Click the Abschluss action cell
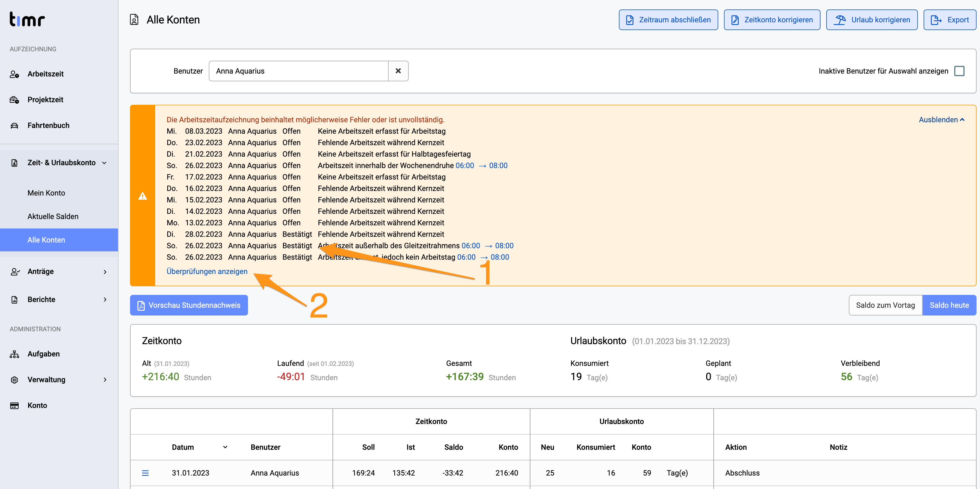 (742, 473)
